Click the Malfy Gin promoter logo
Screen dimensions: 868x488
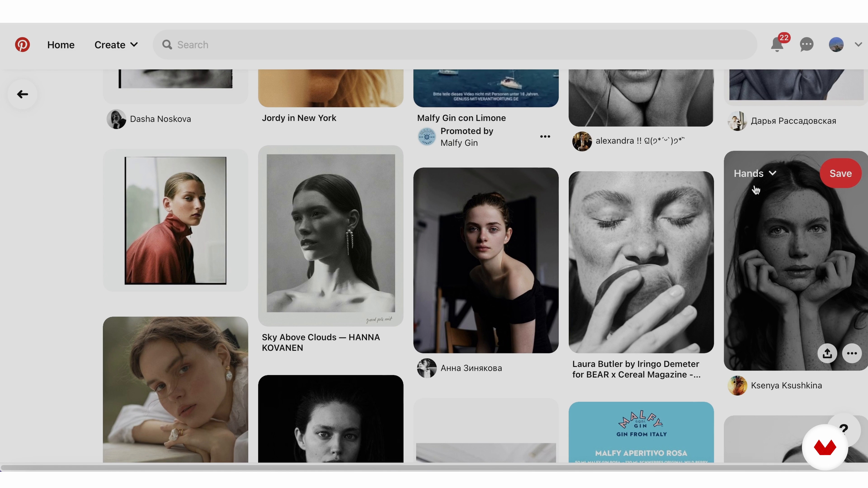tap(427, 137)
